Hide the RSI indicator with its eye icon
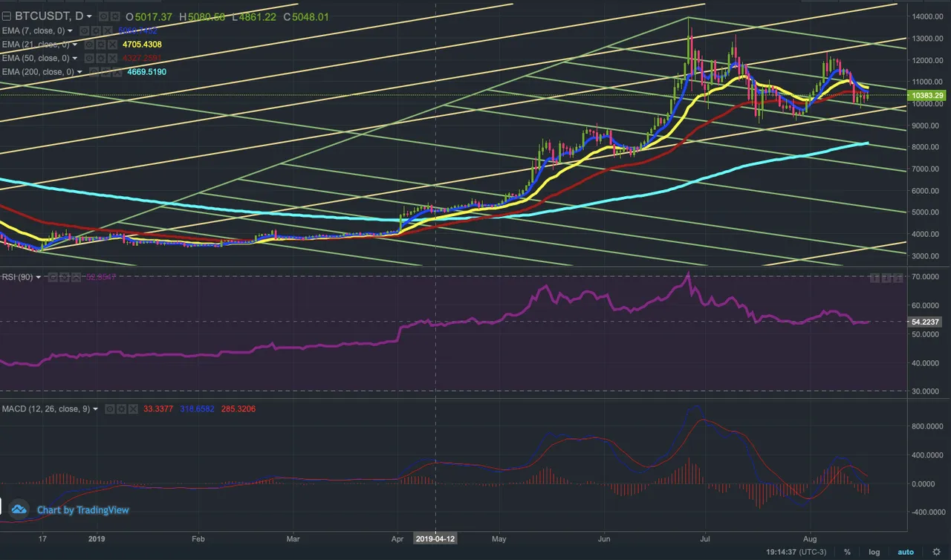951x560 pixels. pyautogui.click(x=53, y=277)
